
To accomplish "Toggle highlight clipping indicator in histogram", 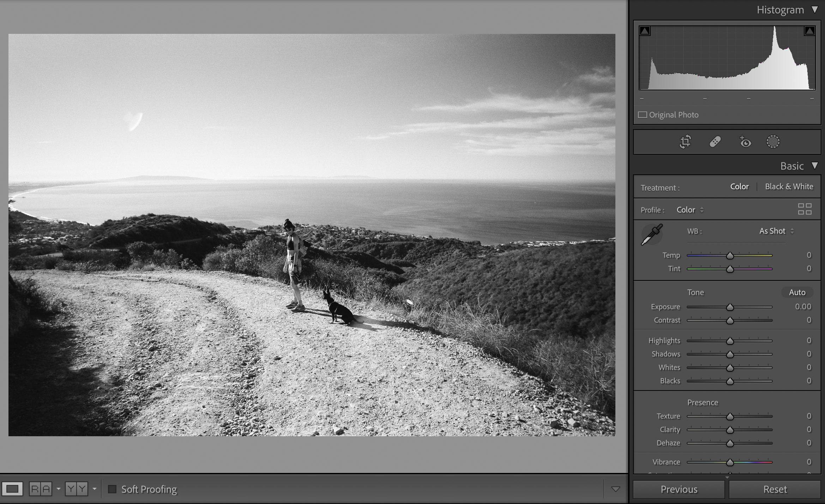I will click(809, 31).
